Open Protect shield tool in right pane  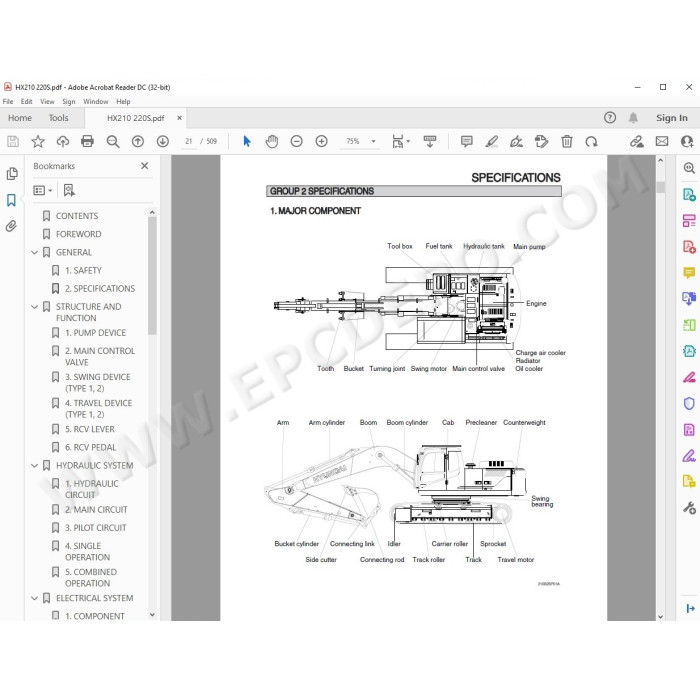tap(689, 404)
